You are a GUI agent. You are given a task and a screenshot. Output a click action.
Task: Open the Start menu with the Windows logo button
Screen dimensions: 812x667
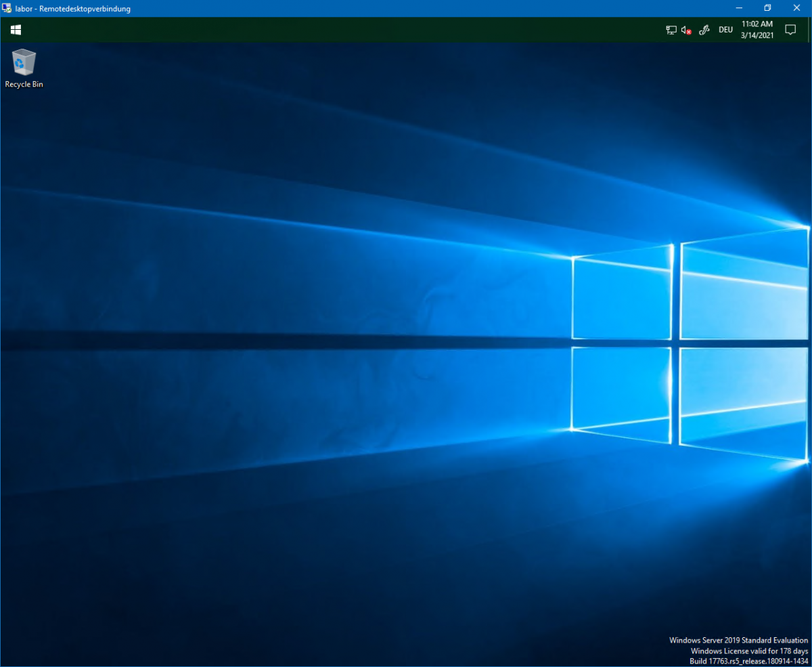coord(16,30)
